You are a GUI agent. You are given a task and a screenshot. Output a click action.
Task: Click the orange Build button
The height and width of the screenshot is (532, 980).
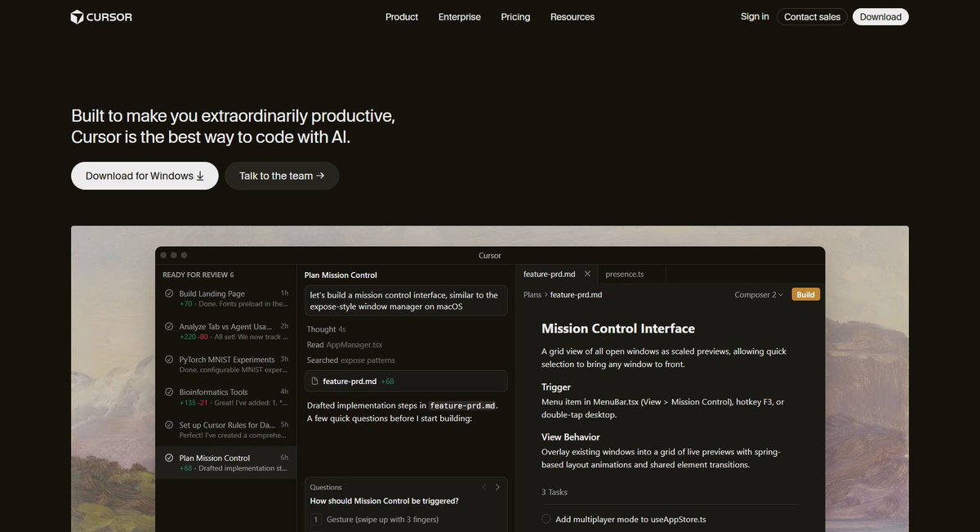pyautogui.click(x=806, y=294)
